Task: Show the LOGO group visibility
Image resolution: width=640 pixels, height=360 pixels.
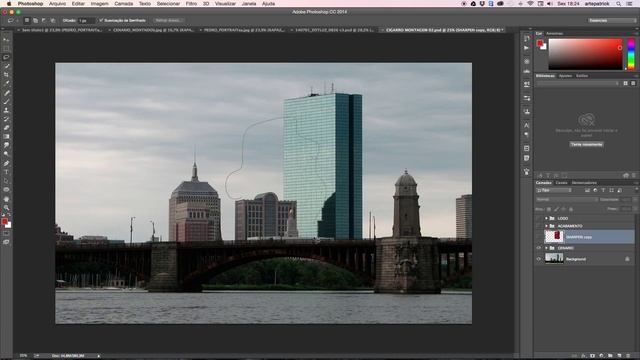Action: [x=539, y=218]
